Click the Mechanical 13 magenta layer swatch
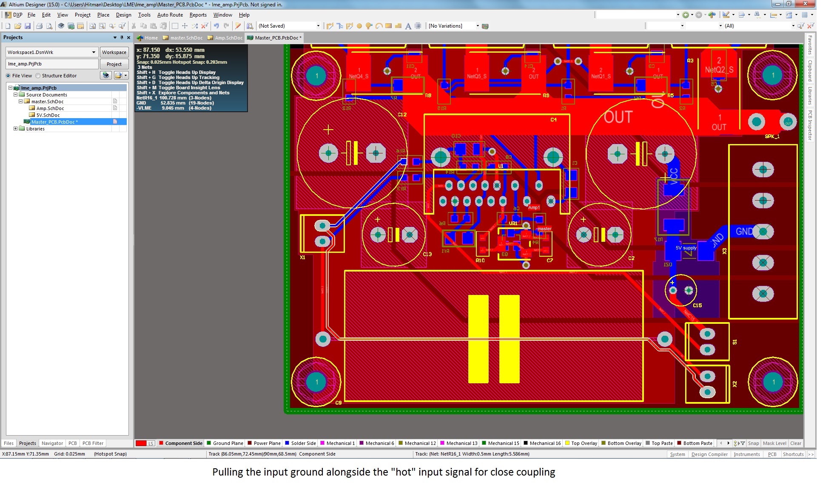The height and width of the screenshot is (504, 837). 442,443
